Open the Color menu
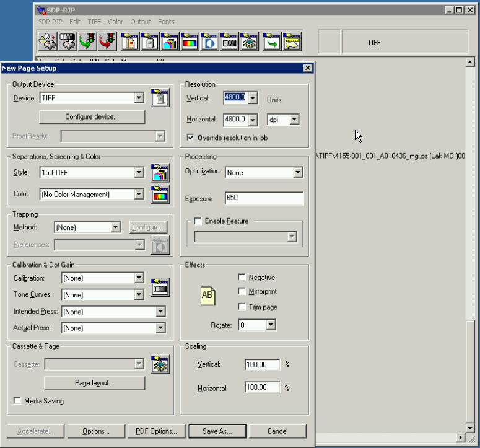Image resolution: width=480 pixels, height=448 pixels. click(115, 22)
